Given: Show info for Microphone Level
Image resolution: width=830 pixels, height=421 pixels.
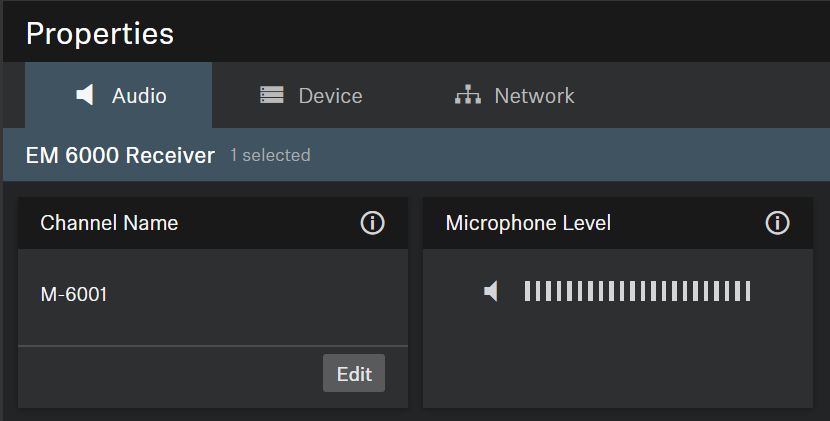Looking at the screenshot, I should click(x=777, y=223).
